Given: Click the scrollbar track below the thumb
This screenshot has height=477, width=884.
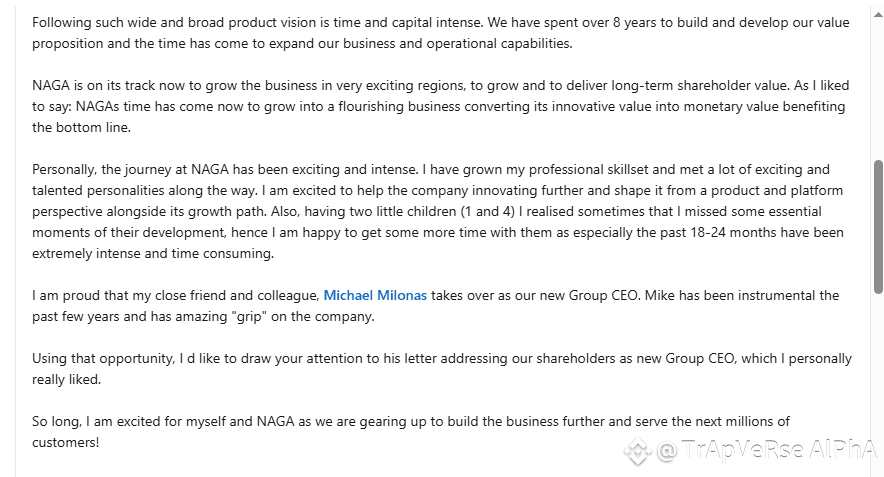Looking at the screenshot, I should (878, 383).
